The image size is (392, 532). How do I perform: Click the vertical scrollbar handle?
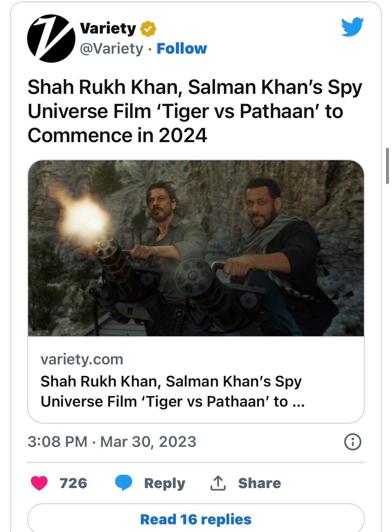click(387, 166)
